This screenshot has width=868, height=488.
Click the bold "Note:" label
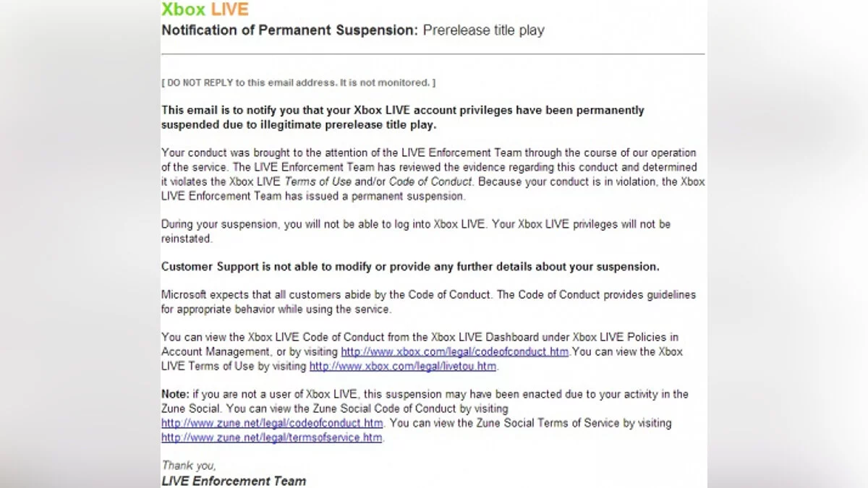click(x=175, y=394)
